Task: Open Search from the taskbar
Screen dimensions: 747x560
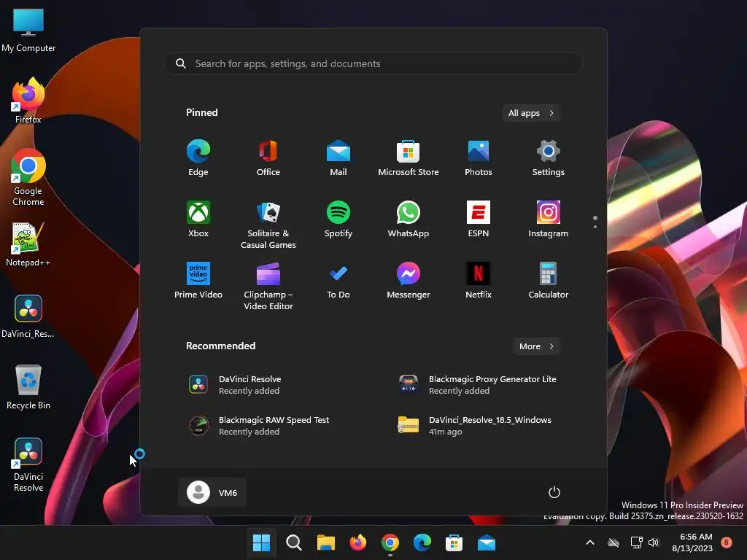Action: [293, 542]
